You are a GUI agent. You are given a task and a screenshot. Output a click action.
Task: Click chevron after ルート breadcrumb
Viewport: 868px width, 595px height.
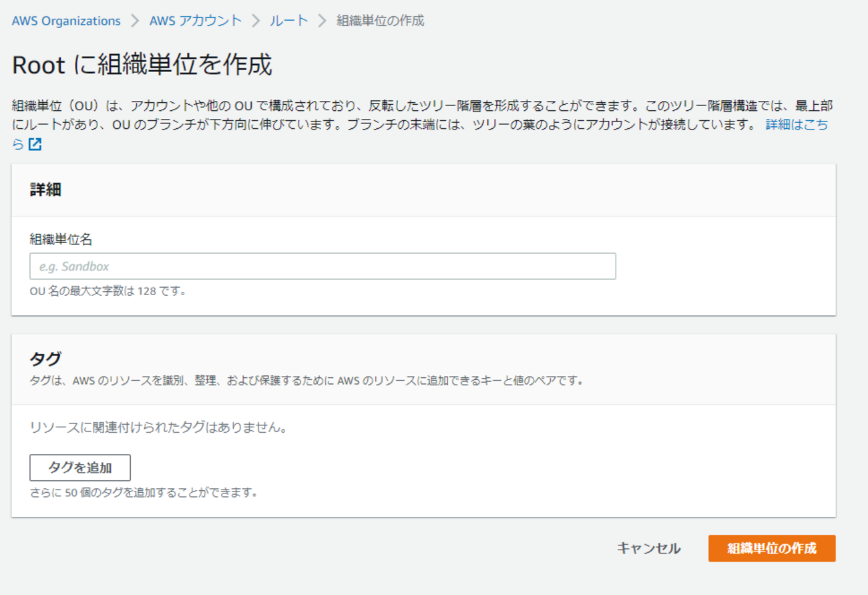[322, 21]
